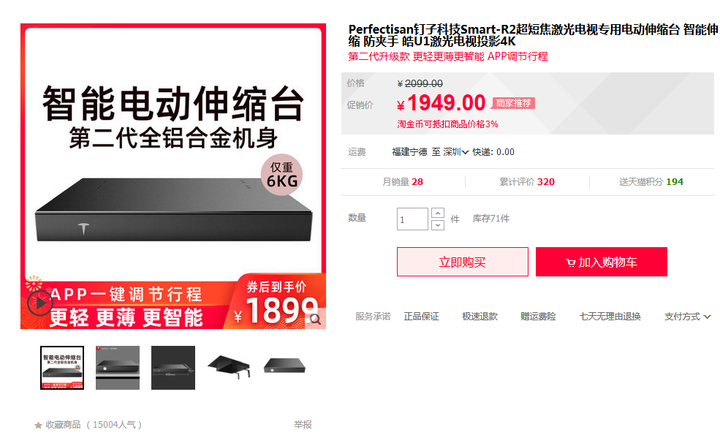Play the product video on main image
This screenshot has height=438, width=720.
pyautogui.click(x=40, y=303)
